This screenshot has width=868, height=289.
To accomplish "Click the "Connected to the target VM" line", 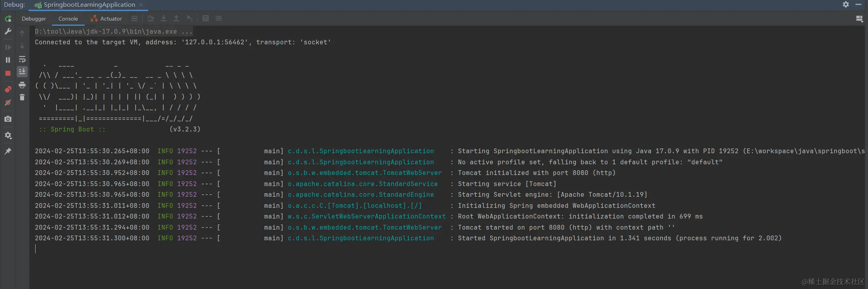I will [x=183, y=42].
